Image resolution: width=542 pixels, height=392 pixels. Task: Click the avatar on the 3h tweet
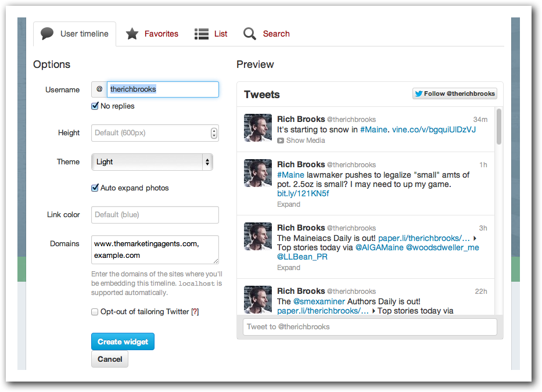[258, 236]
